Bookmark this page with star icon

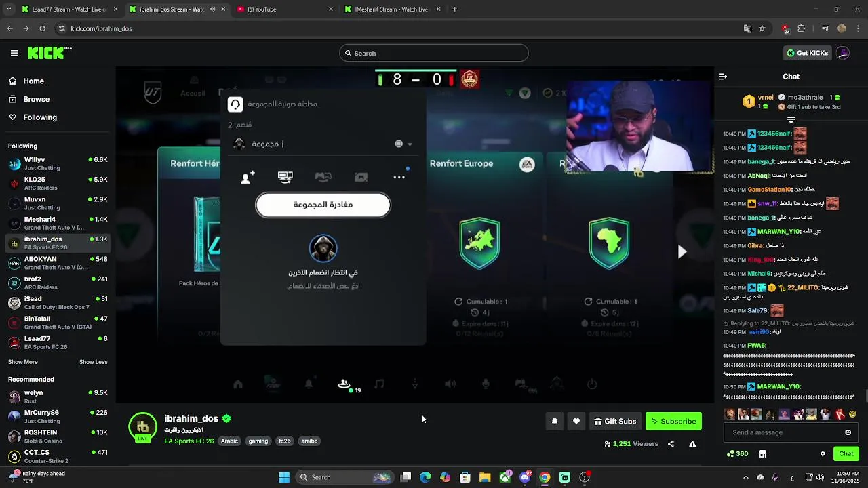click(762, 28)
